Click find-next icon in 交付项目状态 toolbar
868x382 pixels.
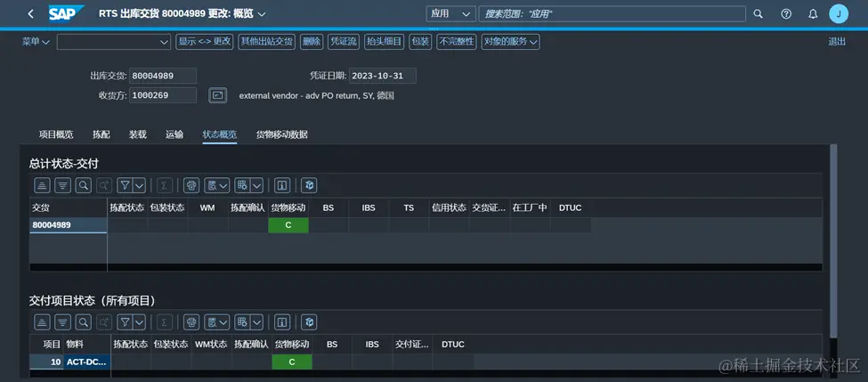tap(103, 321)
